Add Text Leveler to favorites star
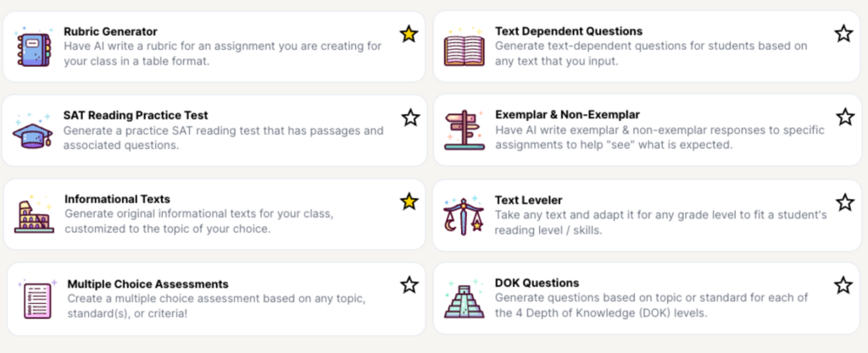Screen dimensions: 868x353 click(845, 202)
